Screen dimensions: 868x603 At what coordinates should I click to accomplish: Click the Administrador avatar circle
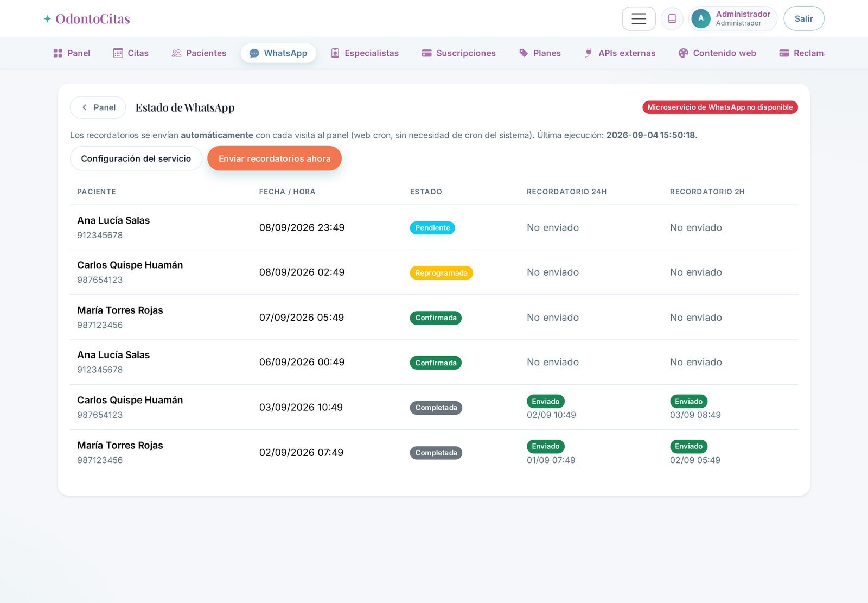701,18
